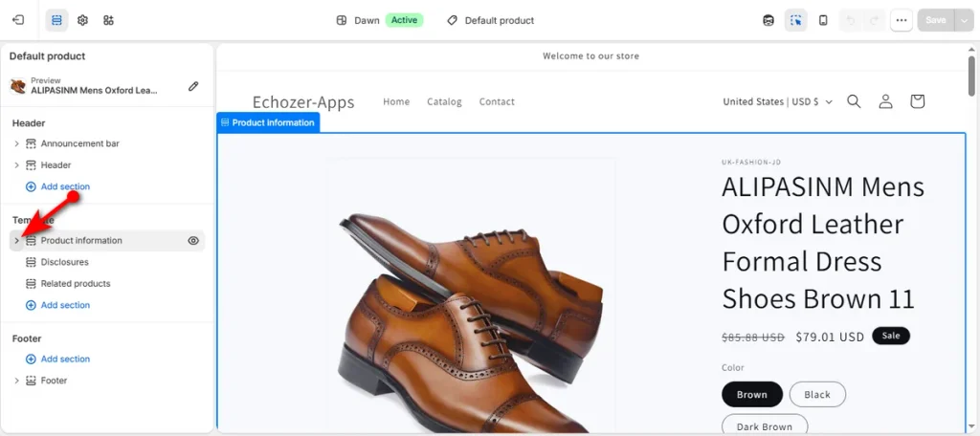Screen dimensions: 980x436
Task: Select the Disclosures section
Action: [65, 262]
